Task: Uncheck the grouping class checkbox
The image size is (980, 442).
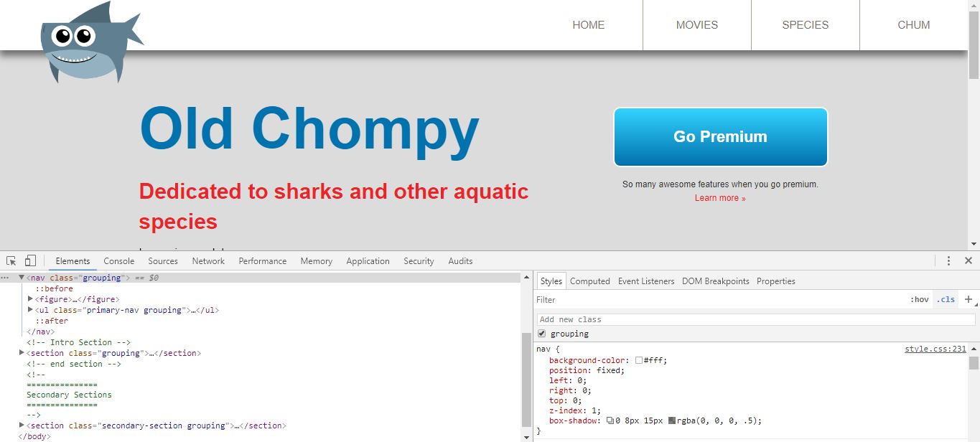Action: (542, 334)
